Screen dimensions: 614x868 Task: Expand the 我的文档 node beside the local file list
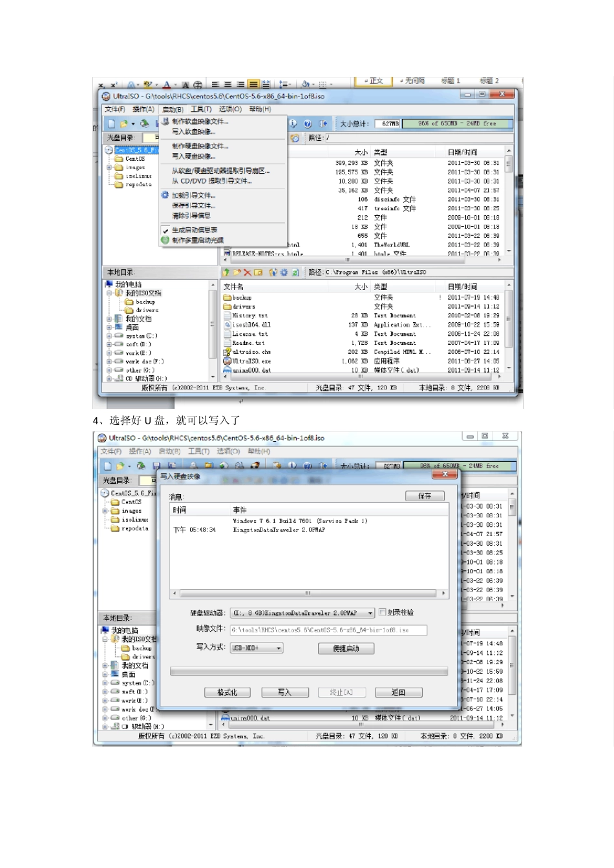pyautogui.click(x=109, y=319)
